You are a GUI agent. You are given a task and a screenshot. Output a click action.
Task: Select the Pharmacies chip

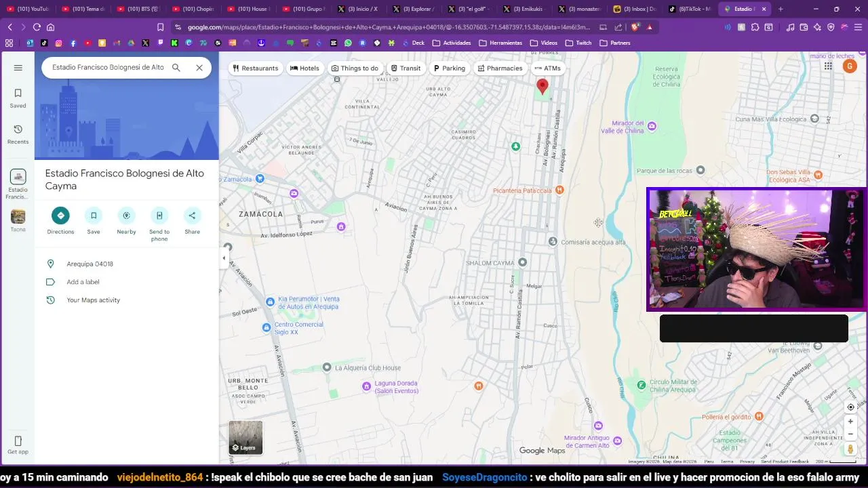[x=500, y=68]
